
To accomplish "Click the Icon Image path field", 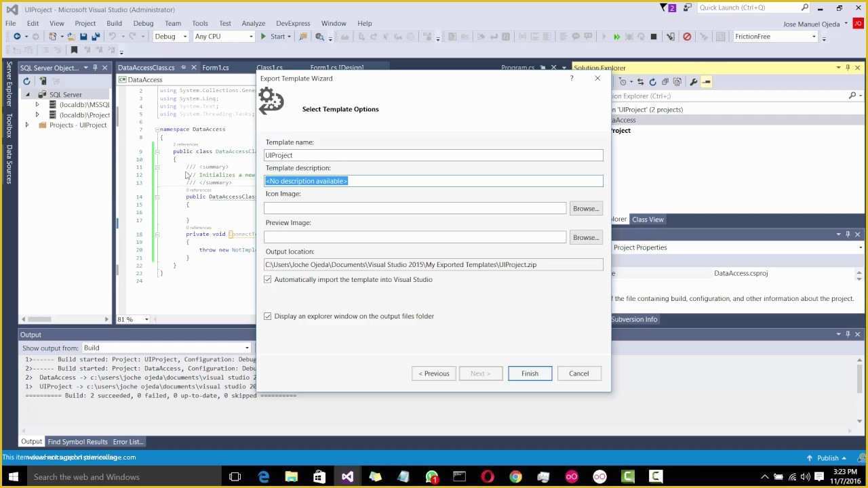I will click(x=415, y=209).
